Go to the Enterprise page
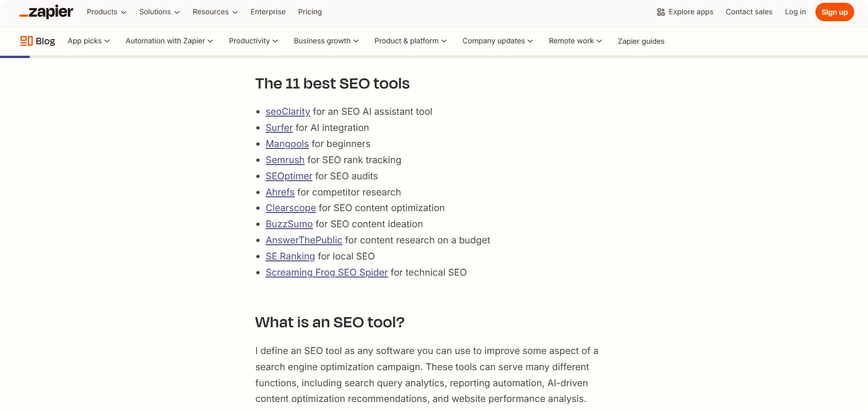The height and width of the screenshot is (413, 868). tap(268, 12)
